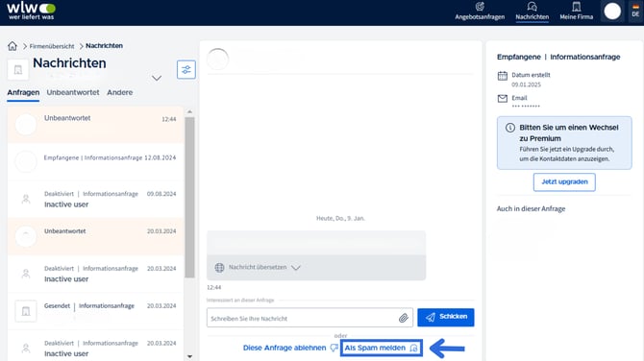This screenshot has height=361, width=644.
Task: Click the Nachrichten breadcrumb text
Action: pos(104,45)
